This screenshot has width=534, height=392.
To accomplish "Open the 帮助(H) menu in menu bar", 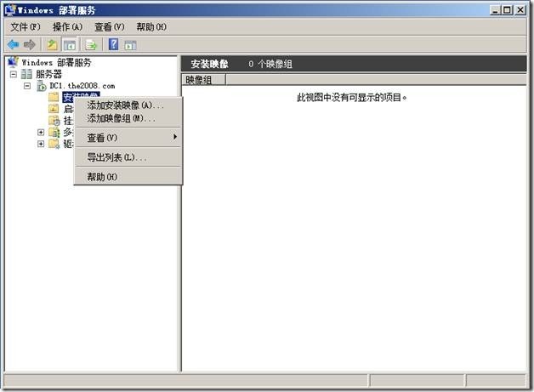I will coord(151,27).
